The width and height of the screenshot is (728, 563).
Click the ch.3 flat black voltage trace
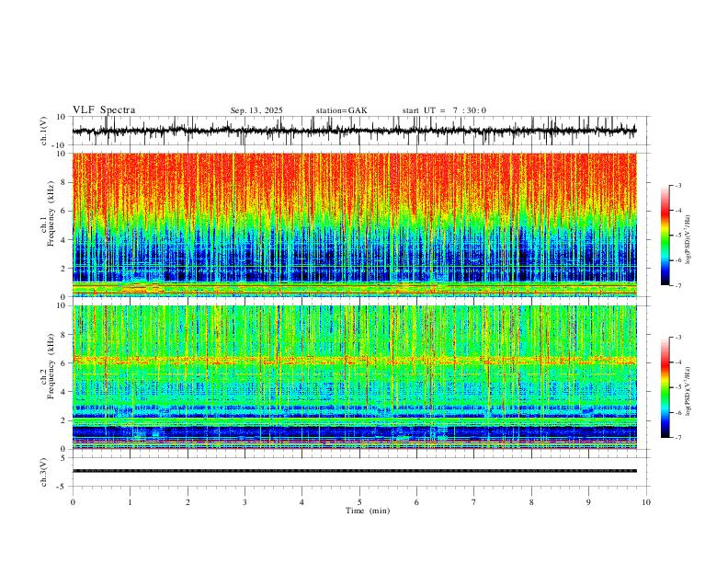[354, 471]
